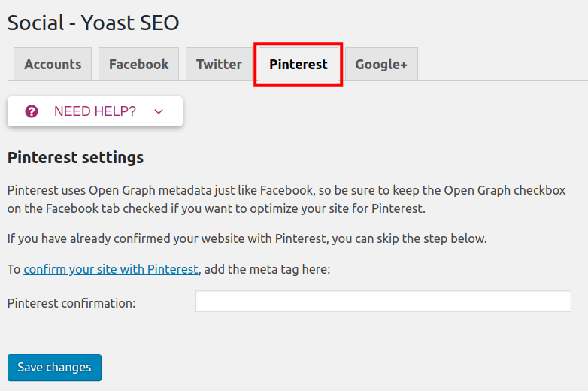The height and width of the screenshot is (391, 588).
Task: Open the NEED HELP? panel text
Action: (95, 111)
